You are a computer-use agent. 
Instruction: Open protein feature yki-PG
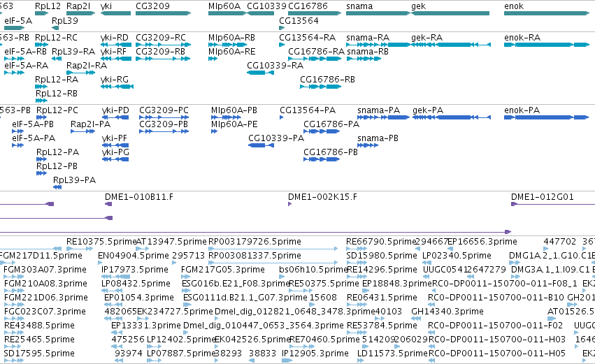pos(115,159)
